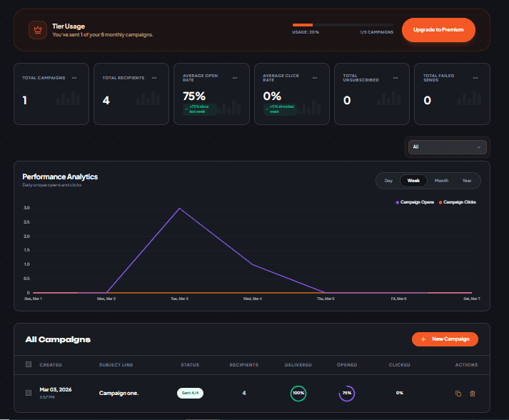This screenshot has height=420, width=509.
Task: Open Average Click Rate card options menu
Action: (315, 78)
